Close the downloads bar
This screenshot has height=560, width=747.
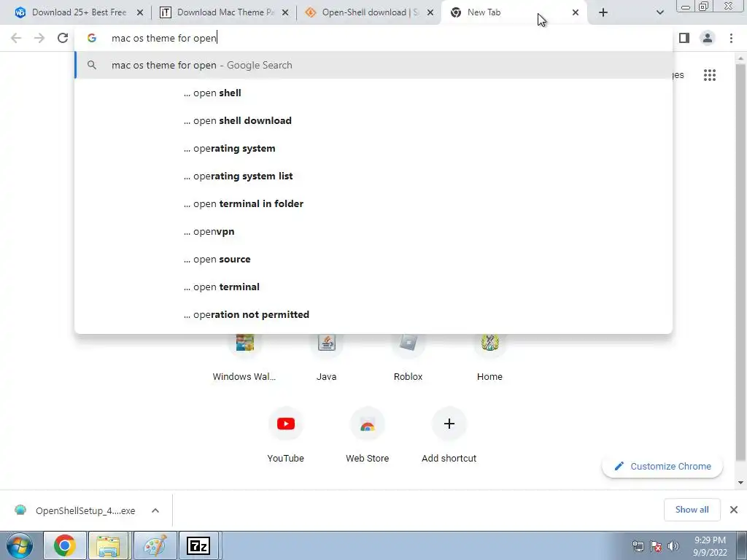[734, 510]
